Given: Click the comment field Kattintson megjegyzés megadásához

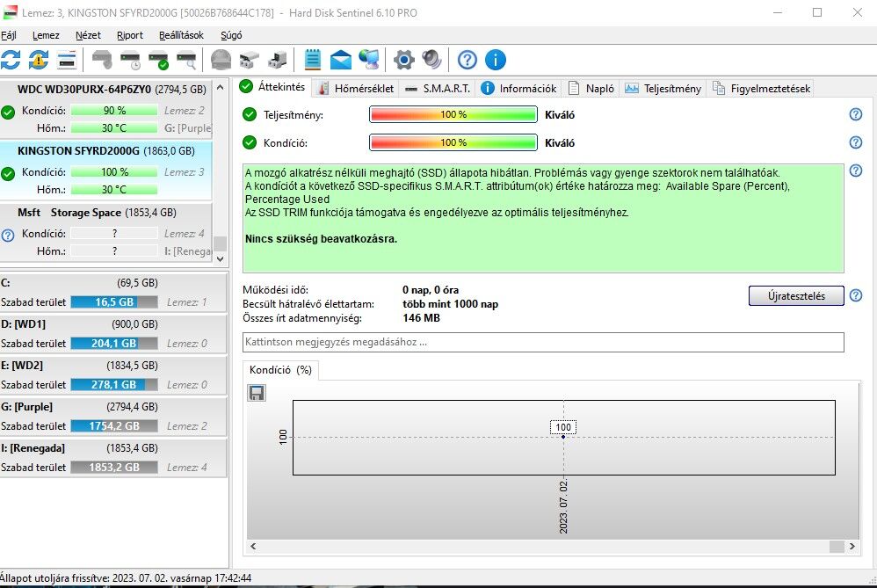Looking at the screenshot, I should [543, 342].
